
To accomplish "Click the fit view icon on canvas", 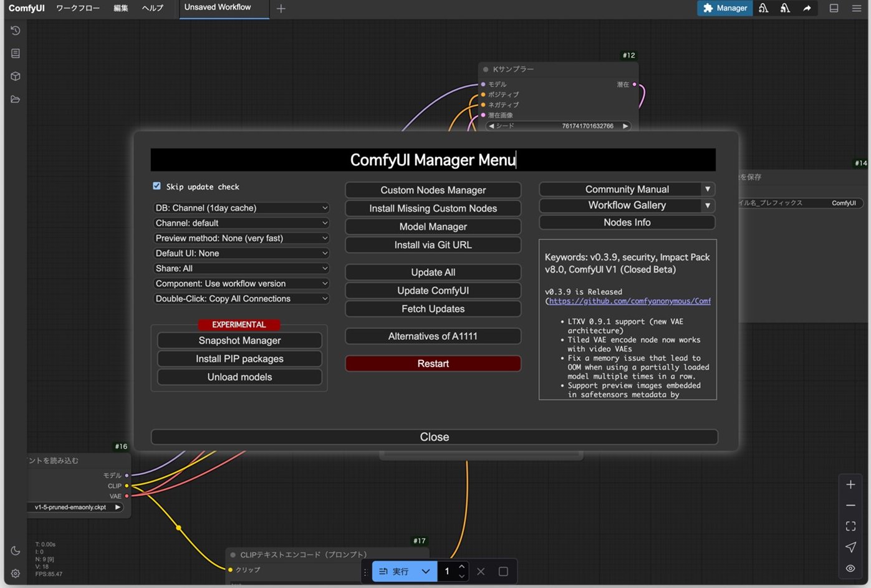I will [850, 526].
